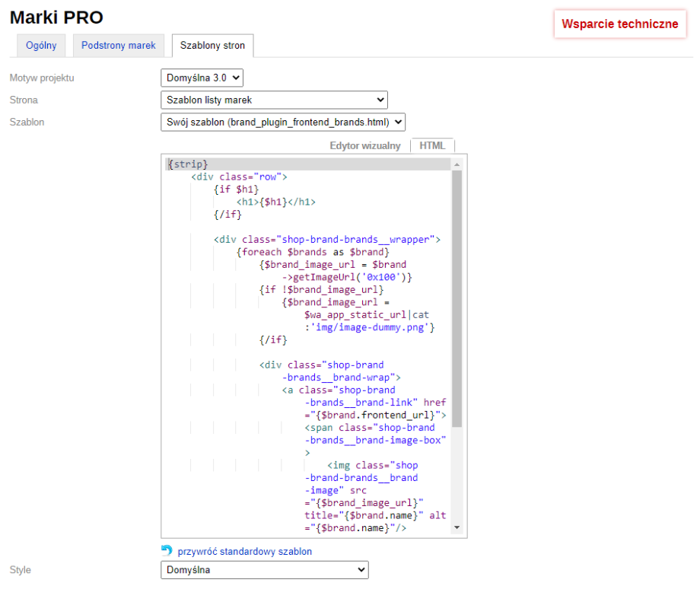Select the Szablony stron tab
The image size is (700, 602).
coord(212,46)
